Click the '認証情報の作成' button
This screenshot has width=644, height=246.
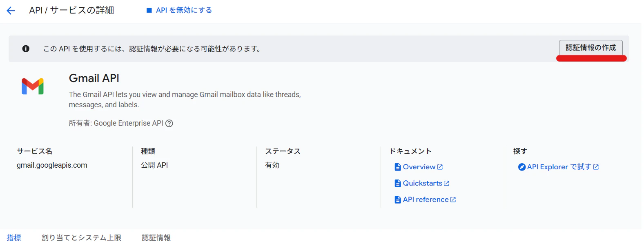[591, 48]
